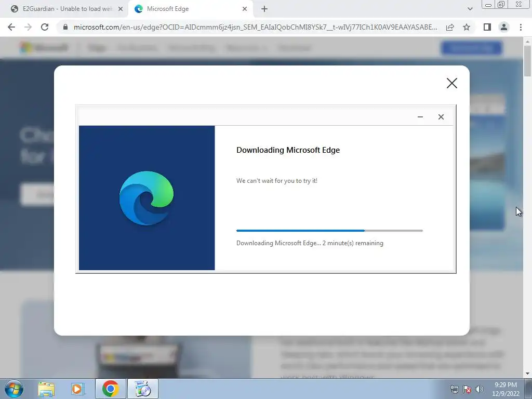Click the Chrome taskbar icon
The height and width of the screenshot is (399, 532).
tap(110, 389)
